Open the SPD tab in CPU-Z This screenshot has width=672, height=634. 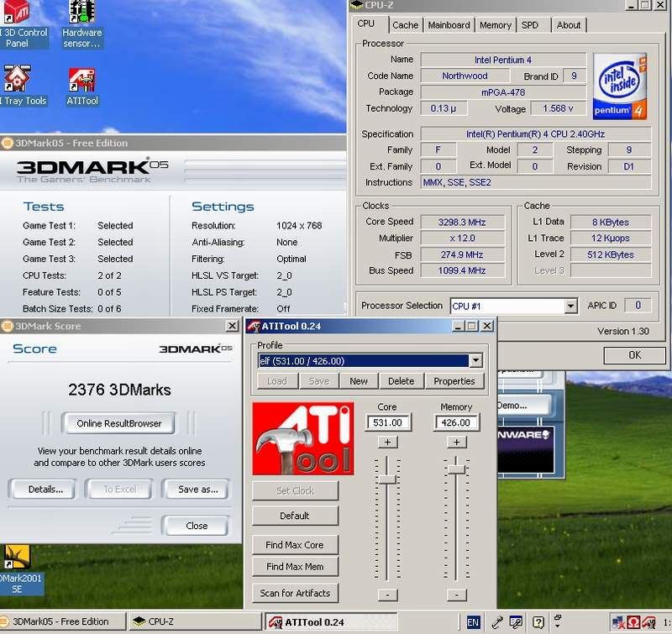click(x=530, y=25)
